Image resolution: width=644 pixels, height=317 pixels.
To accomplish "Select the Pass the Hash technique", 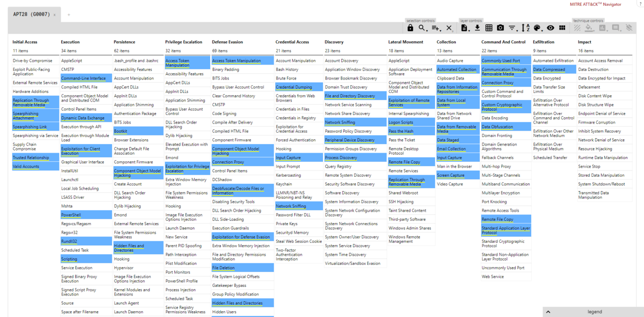I will pyautogui.click(x=411, y=131).
